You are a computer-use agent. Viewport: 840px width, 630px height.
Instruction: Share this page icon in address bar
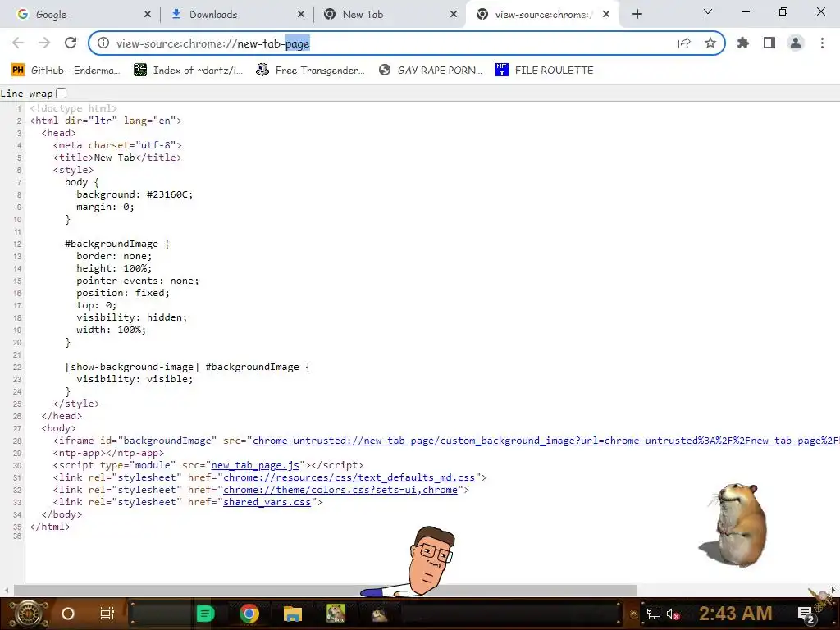click(x=684, y=43)
